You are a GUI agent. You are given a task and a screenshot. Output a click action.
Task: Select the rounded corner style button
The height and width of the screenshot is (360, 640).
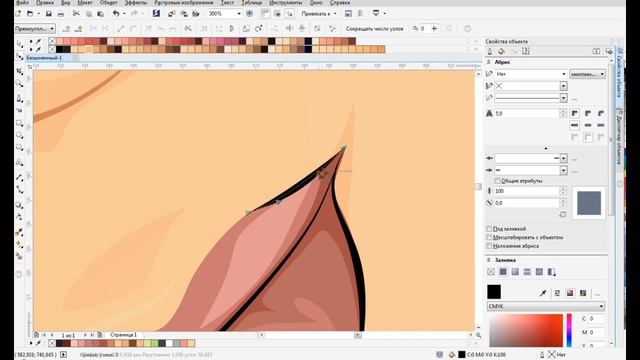pyautogui.click(x=588, y=113)
